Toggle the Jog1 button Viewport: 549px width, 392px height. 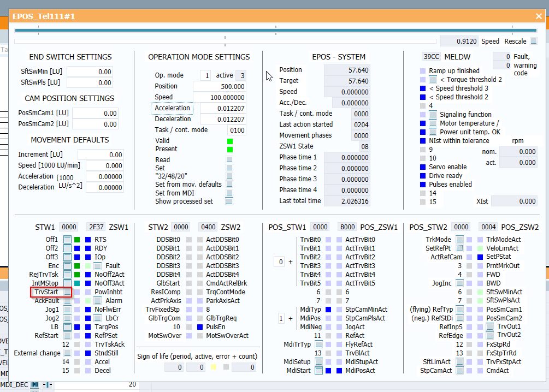(x=67, y=310)
